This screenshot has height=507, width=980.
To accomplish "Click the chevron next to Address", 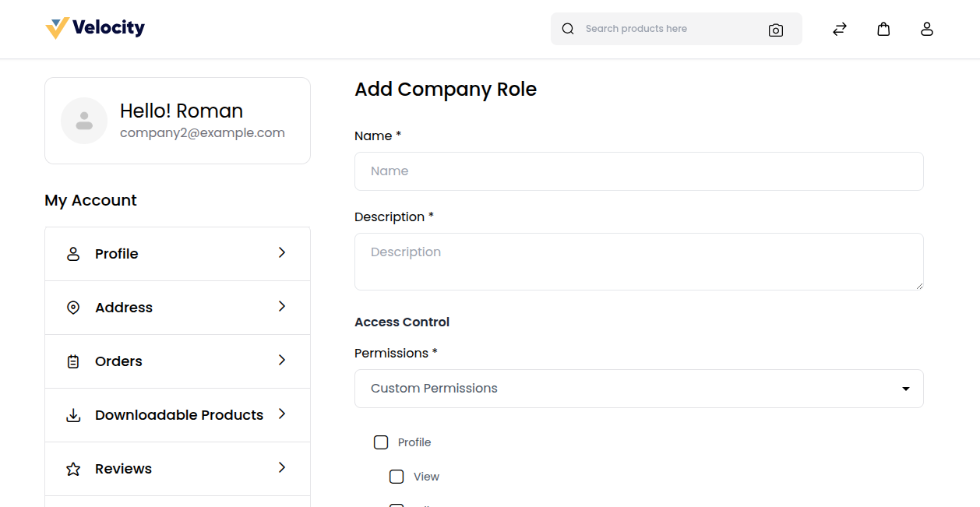I will pyautogui.click(x=282, y=307).
